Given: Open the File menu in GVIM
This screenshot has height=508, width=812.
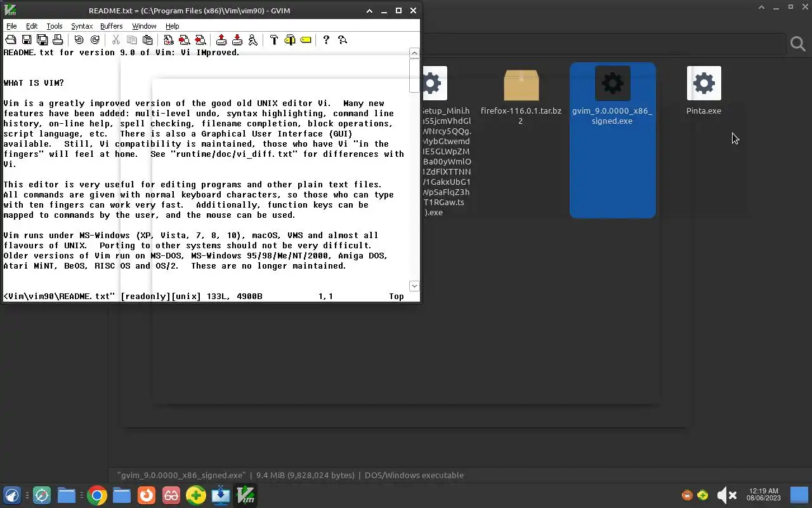Looking at the screenshot, I should coord(11,26).
